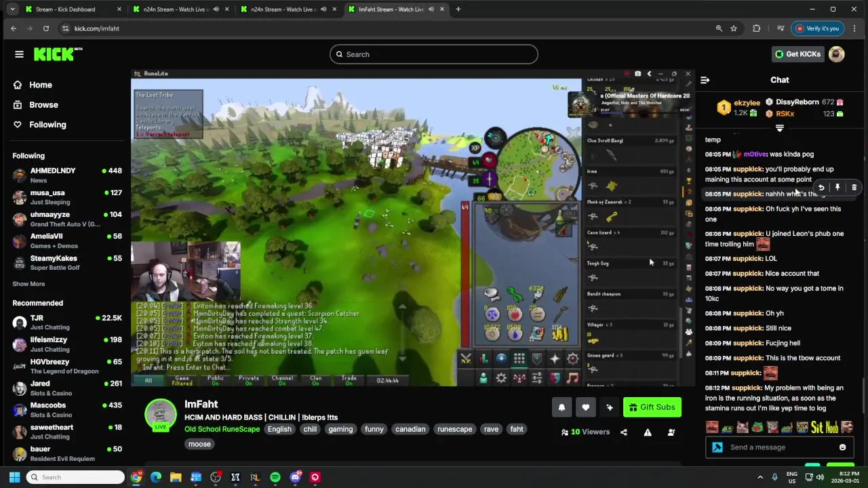The image size is (868, 488).
Task: Toggle the Trade chat filter in game
Action: coord(349,380)
